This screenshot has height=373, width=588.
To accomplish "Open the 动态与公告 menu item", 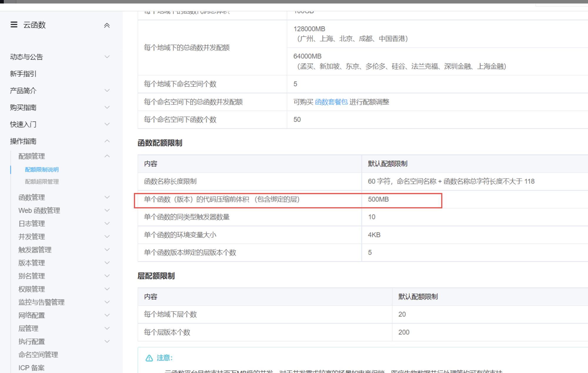I will pos(26,57).
